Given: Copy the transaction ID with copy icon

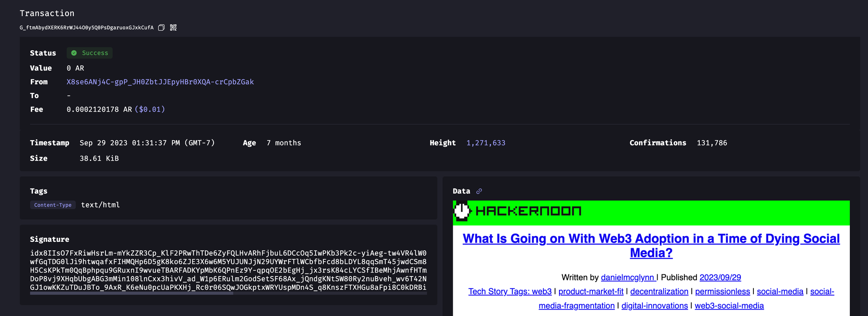Looking at the screenshot, I should (161, 28).
